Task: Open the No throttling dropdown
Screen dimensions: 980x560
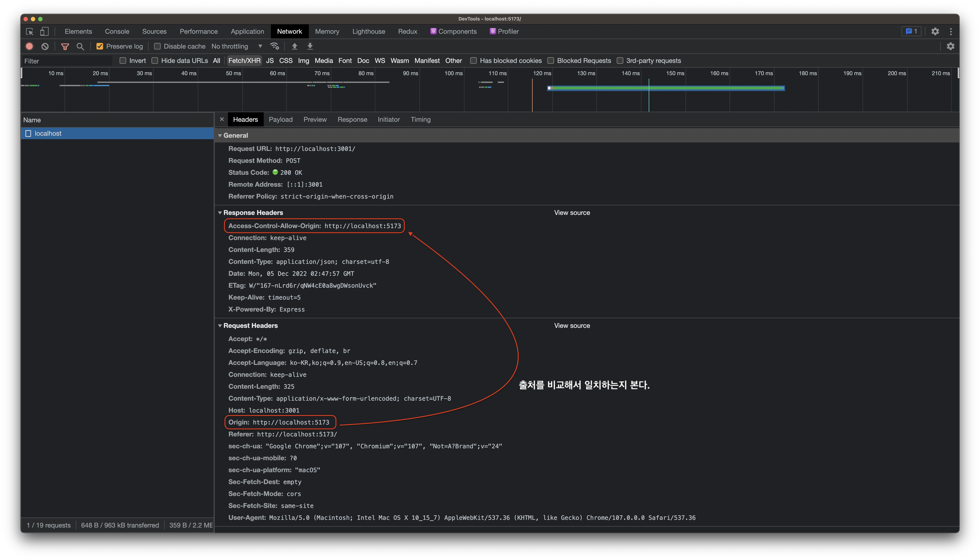Action: (x=237, y=46)
